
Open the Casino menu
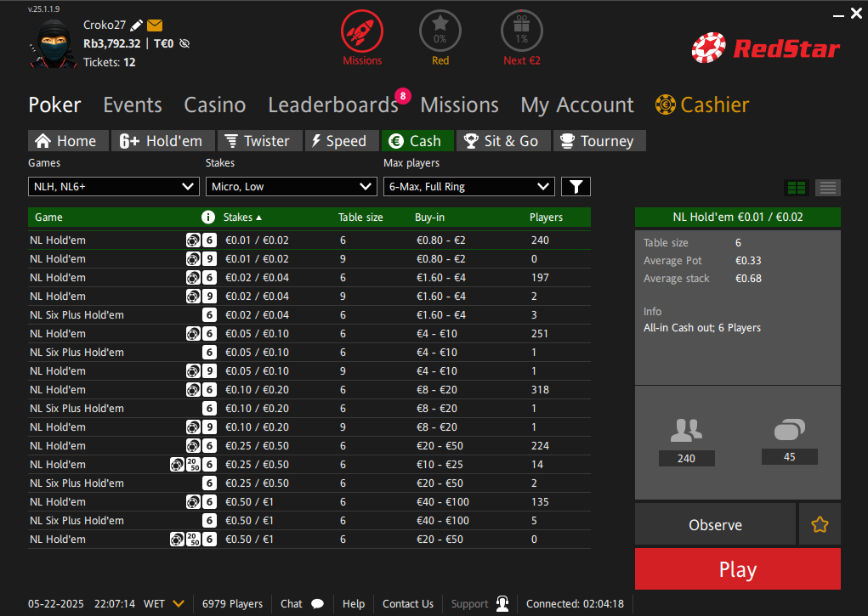point(215,105)
